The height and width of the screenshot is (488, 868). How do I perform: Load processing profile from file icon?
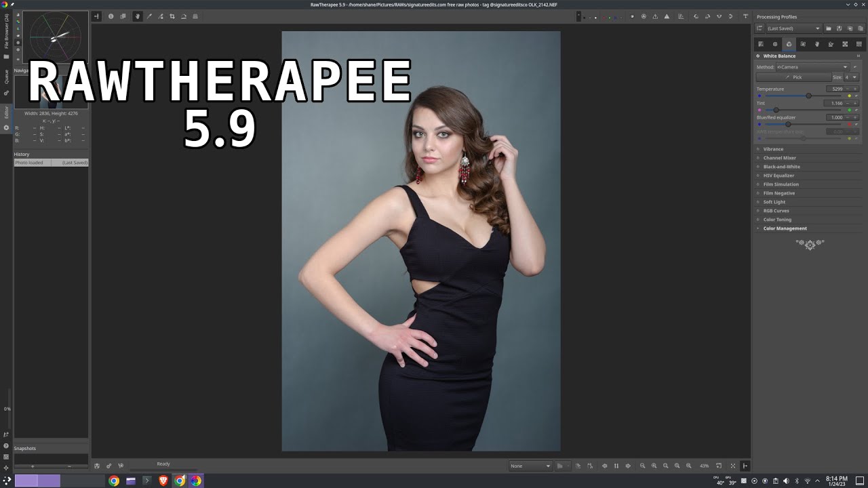pyautogui.click(x=829, y=28)
